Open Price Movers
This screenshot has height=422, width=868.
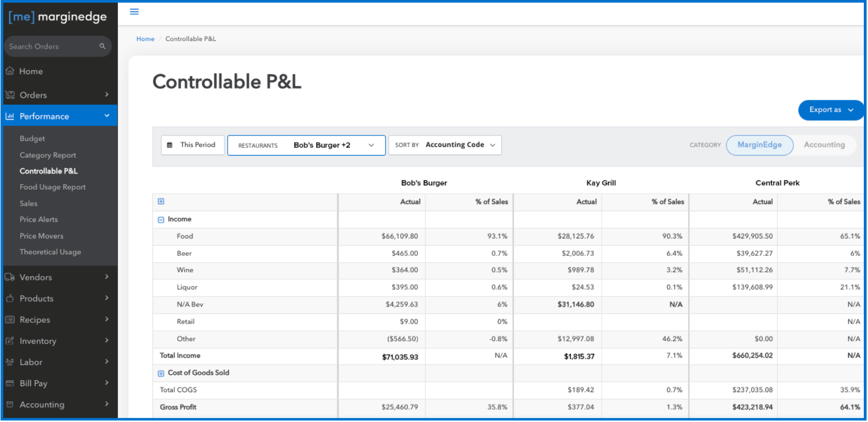tap(41, 236)
